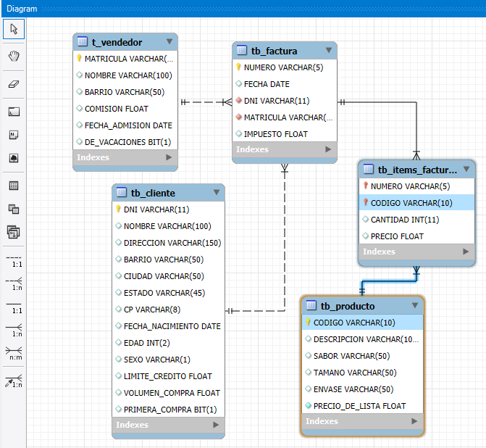Select IMPUESTO FLOAT column
Viewport: 486px width, 448px height.
tap(285, 134)
